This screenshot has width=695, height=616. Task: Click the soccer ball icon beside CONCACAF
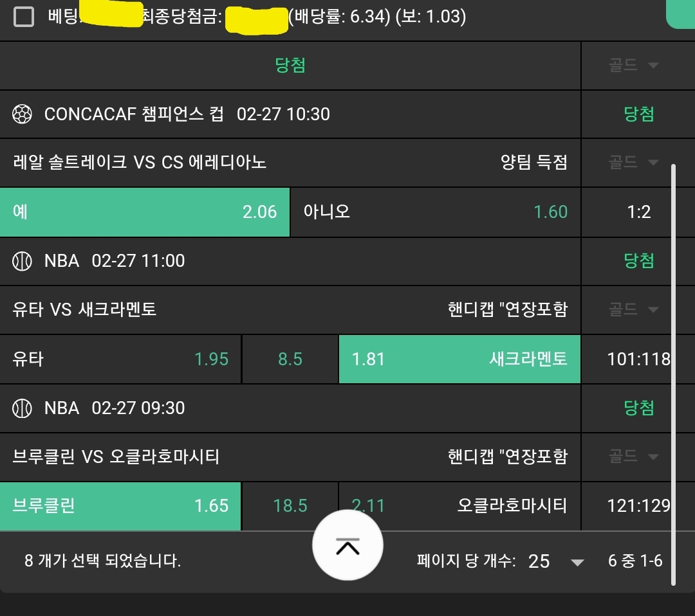pyautogui.click(x=22, y=114)
